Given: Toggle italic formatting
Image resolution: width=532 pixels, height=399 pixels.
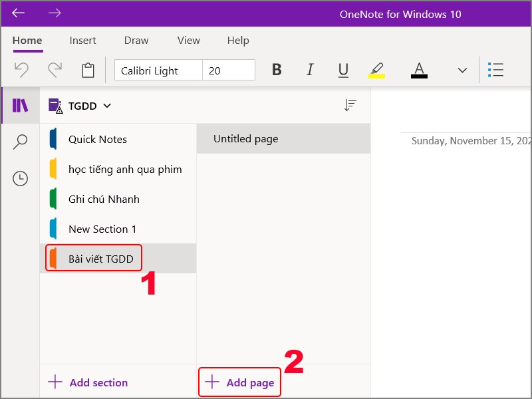Looking at the screenshot, I should pos(310,70).
